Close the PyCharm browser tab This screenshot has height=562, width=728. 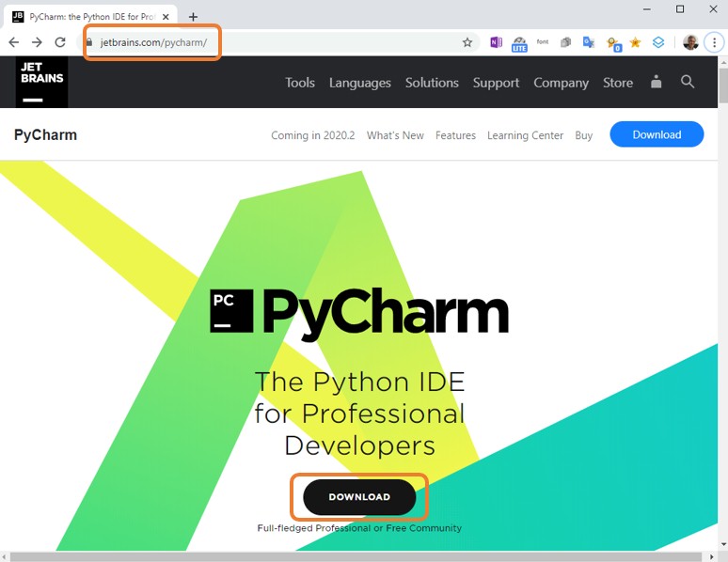tap(166, 17)
